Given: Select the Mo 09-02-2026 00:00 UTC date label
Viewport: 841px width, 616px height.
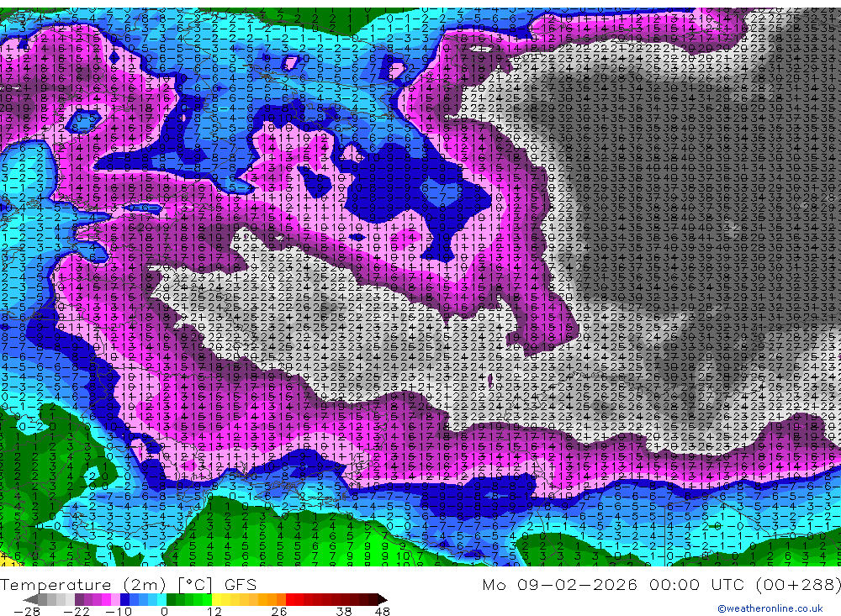Looking at the screenshot, I should [616, 584].
